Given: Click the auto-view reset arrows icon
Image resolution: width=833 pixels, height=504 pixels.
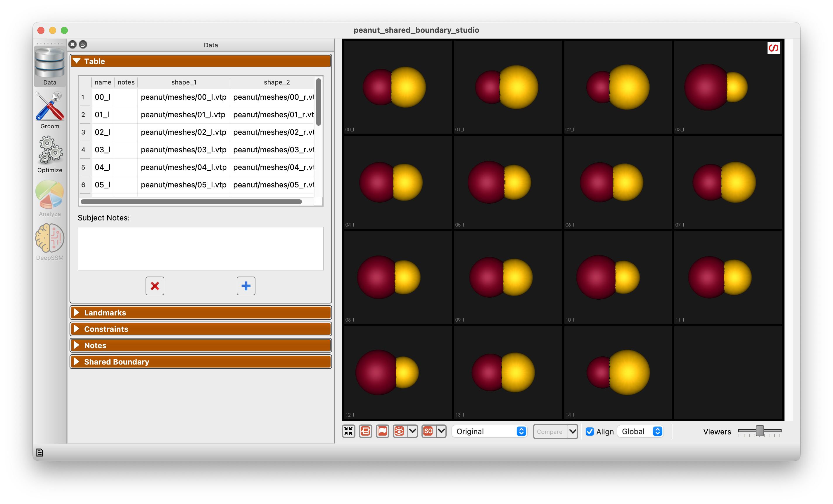Looking at the screenshot, I should pyautogui.click(x=349, y=431).
